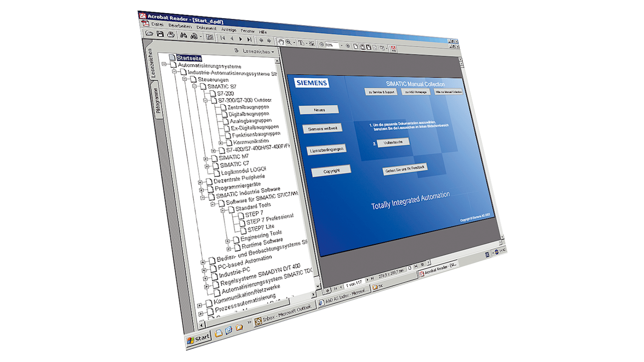Click the Copyright button
The height and width of the screenshot is (362, 644).
331,171
